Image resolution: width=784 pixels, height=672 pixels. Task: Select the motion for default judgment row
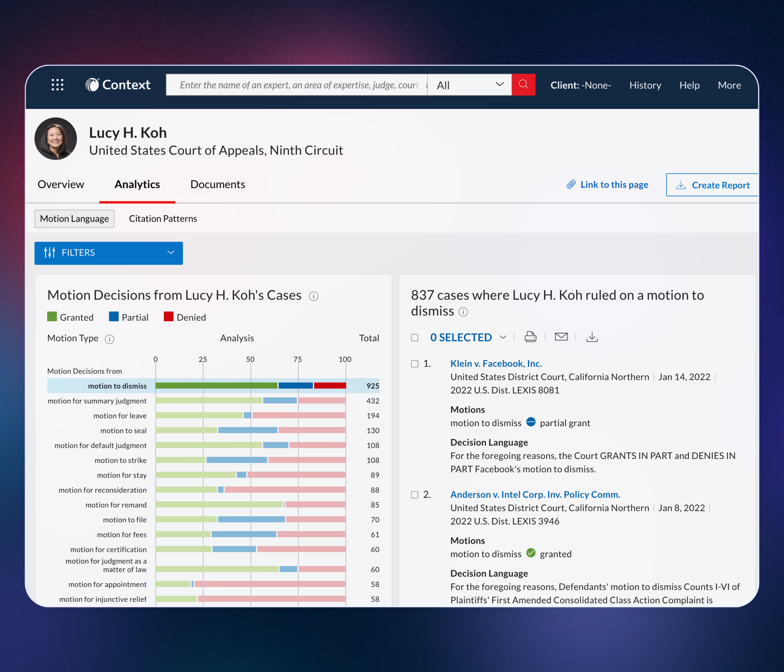tap(213, 445)
